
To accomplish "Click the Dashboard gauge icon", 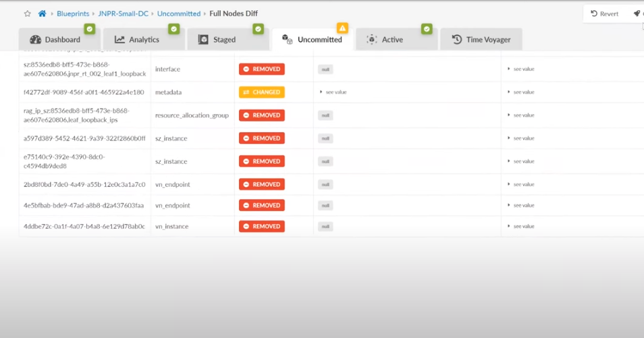I will pyautogui.click(x=35, y=39).
